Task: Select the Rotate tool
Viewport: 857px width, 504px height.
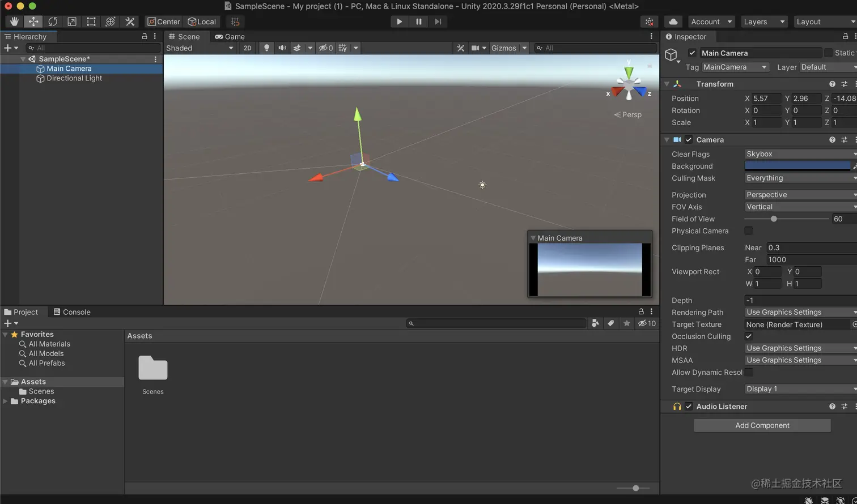Action: pos(53,22)
